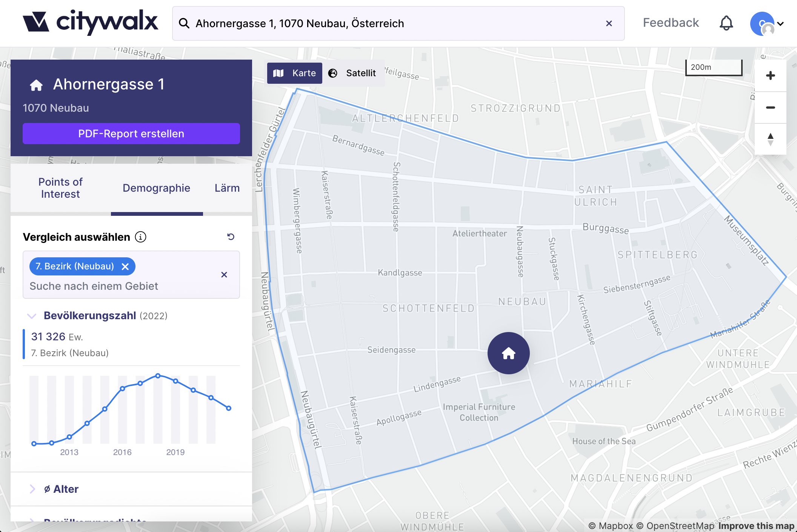Click the 2019 chart axis label
This screenshot has width=797, height=532.
point(175,452)
